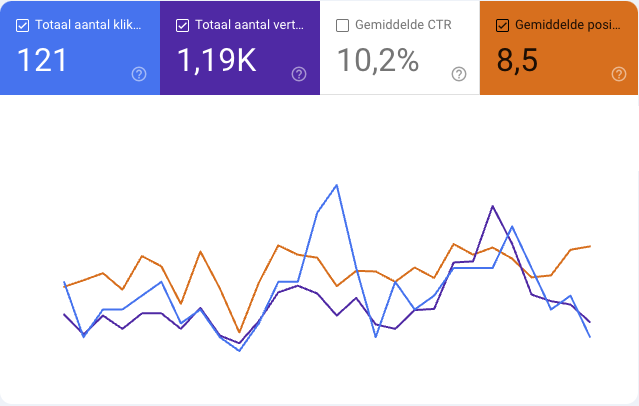Open help icon on Gemiddelde CTR card
This screenshot has width=639, height=406.
point(459,74)
